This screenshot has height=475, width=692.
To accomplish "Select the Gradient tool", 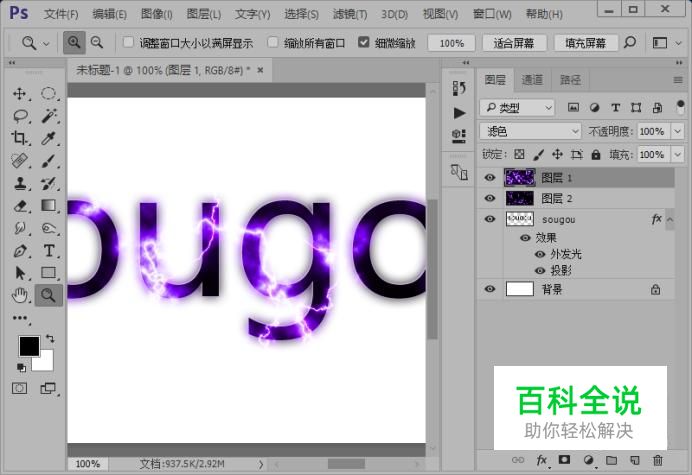I will [48, 206].
